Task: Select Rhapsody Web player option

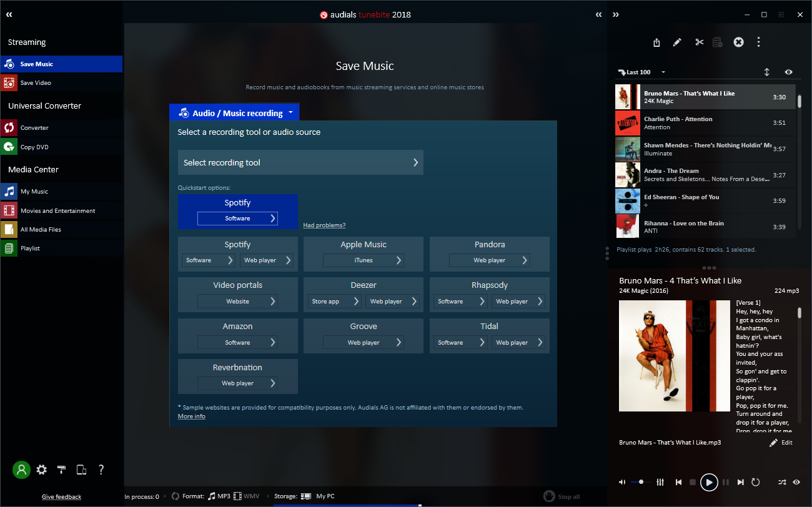Action: (x=518, y=302)
